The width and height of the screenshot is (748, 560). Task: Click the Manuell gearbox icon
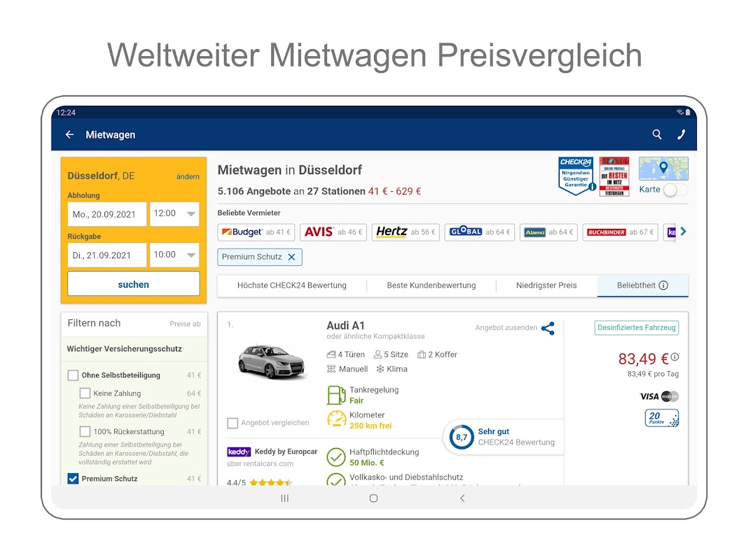[x=331, y=369]
